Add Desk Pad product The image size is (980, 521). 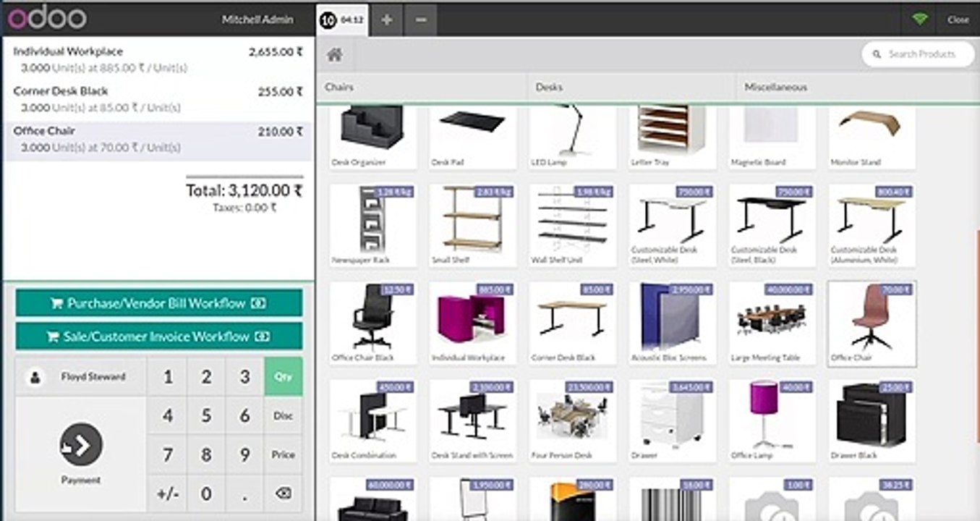[472, 137]
